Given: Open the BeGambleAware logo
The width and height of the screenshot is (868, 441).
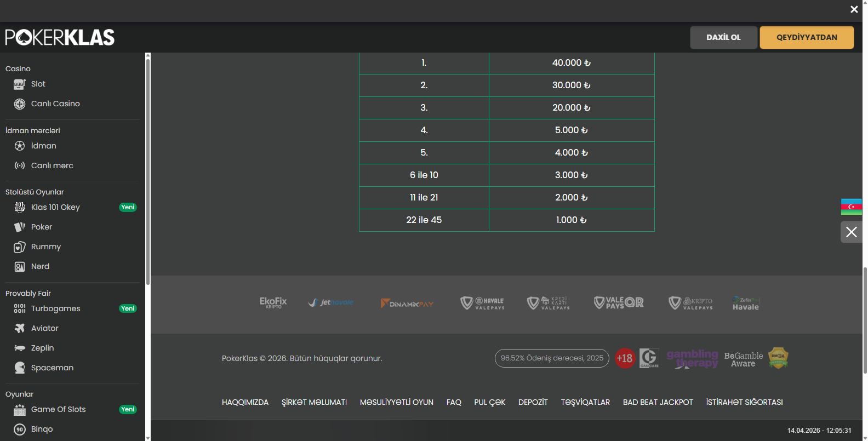Looking at the screenshot, I should pos(744,359).
